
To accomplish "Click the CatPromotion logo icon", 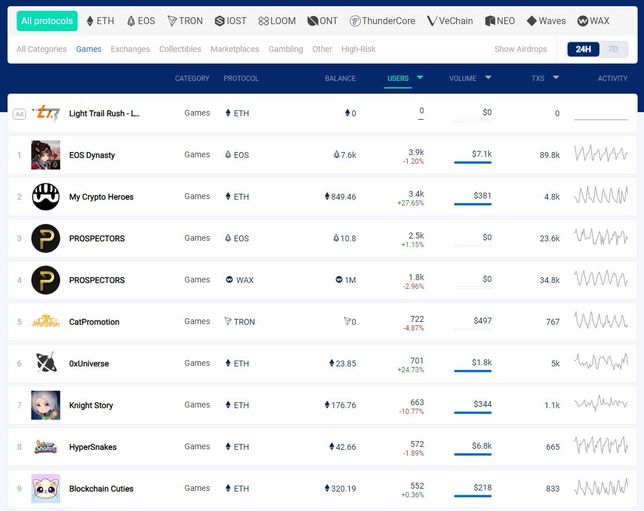I will tap(46, 322).
